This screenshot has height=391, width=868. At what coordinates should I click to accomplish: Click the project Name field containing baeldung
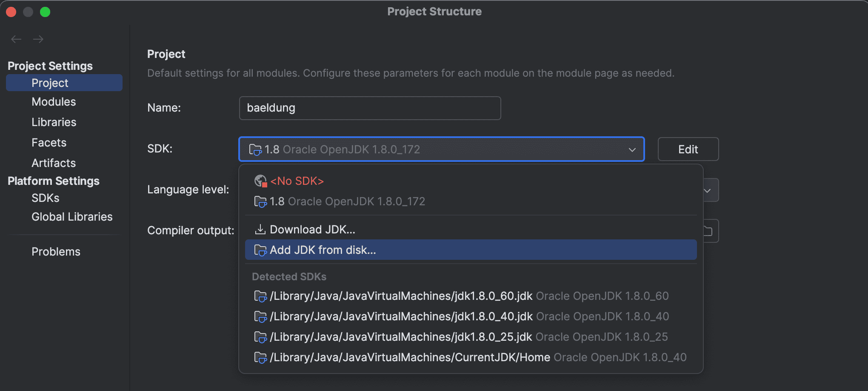click(370, 108)
